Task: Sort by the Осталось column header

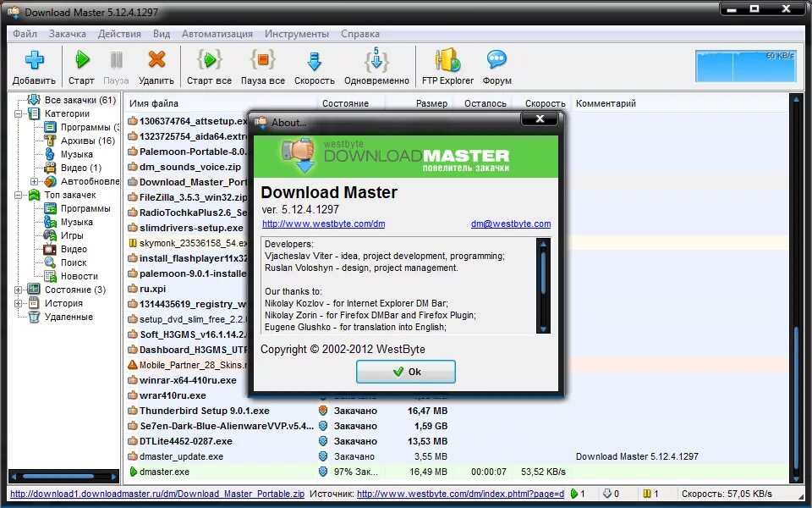Action: (x=483, y=103)
